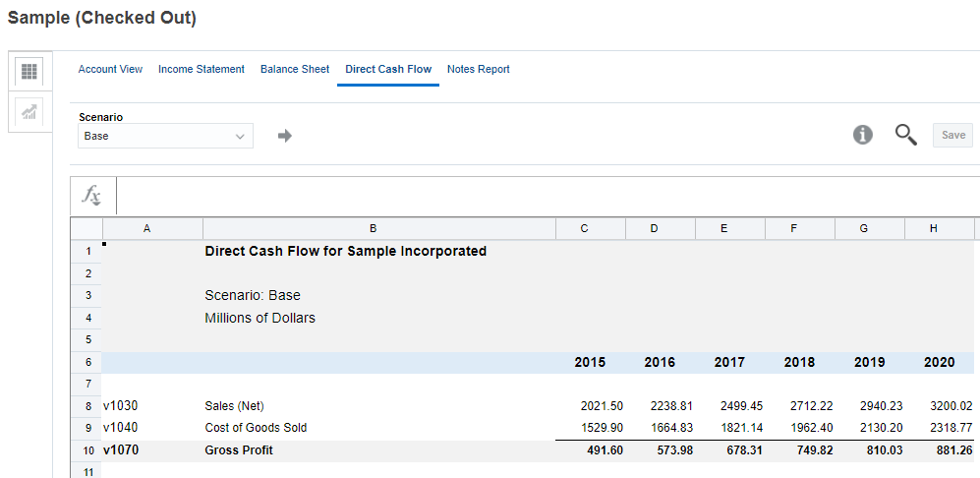This screenshot has height=478, width=980.
Task: Click the 2019 year header cell
Action: pos(870,362)
